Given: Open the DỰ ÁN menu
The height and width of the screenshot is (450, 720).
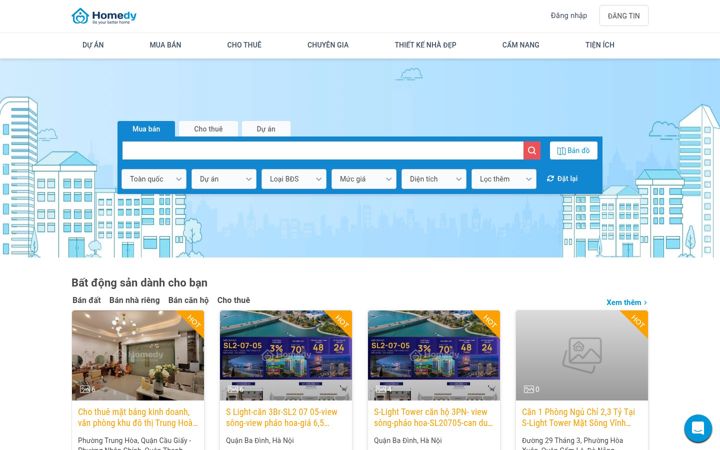Looking at the screenshot, I should pos(93,45).
